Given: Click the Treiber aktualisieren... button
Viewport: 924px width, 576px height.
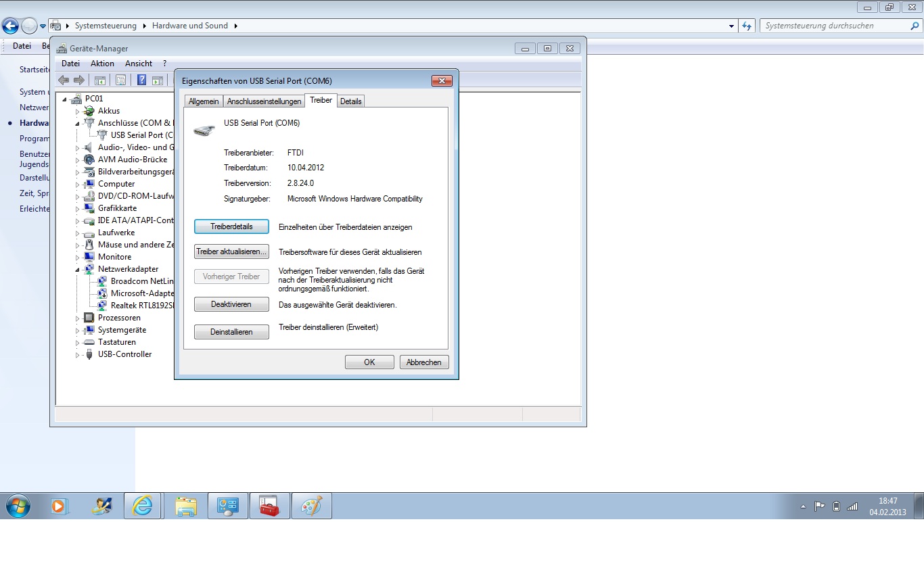Looking at the screenshot, I should pyautogui.click(x=231, y=251).
